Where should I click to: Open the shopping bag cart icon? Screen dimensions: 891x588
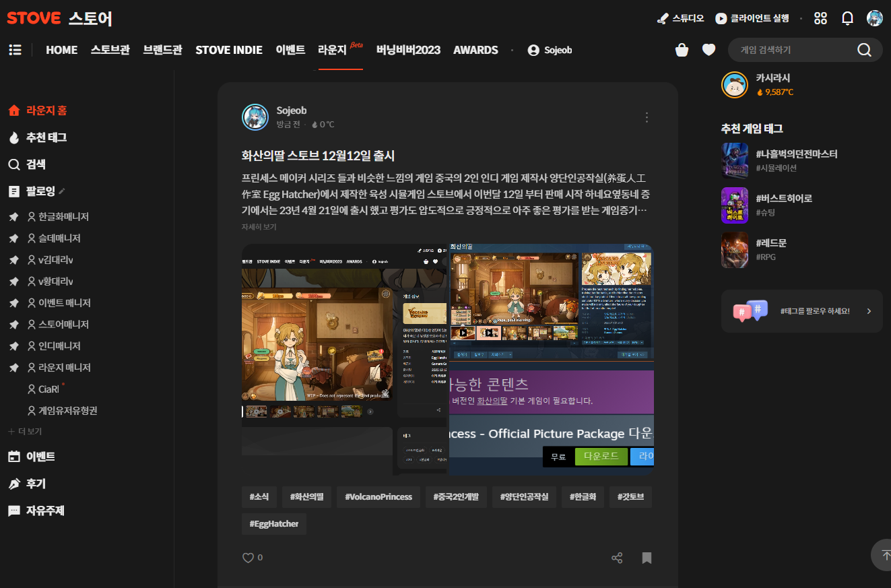click(x=682, y=50)
